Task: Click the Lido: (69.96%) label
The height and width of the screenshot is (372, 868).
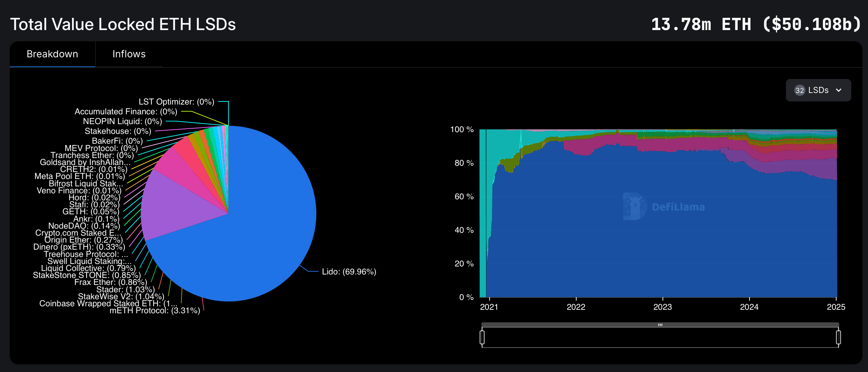Action: [x=349, y=272]
